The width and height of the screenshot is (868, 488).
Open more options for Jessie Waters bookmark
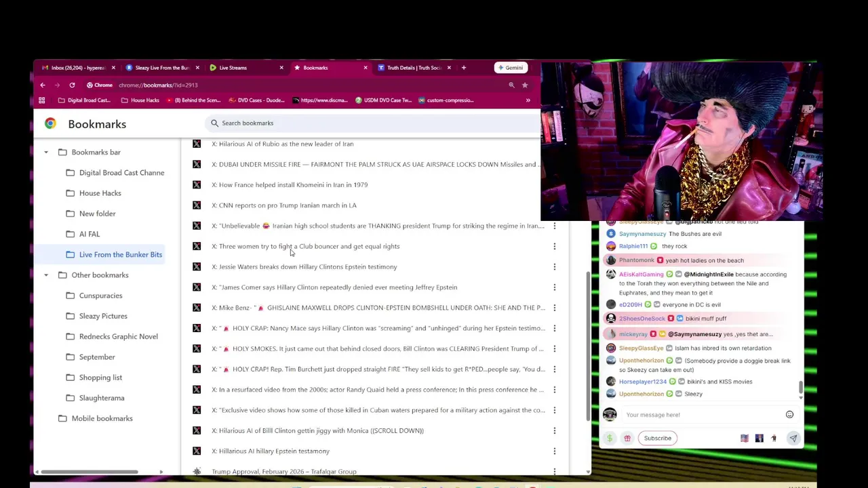click(x=554, y=266)
